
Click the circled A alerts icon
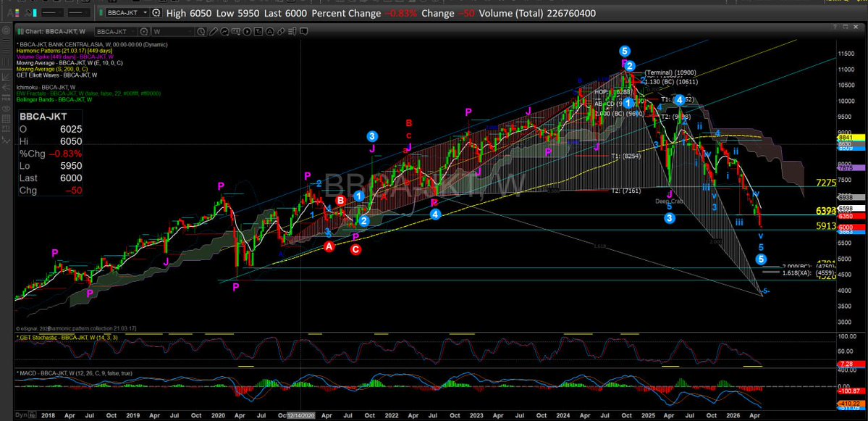tap(269, 32)
